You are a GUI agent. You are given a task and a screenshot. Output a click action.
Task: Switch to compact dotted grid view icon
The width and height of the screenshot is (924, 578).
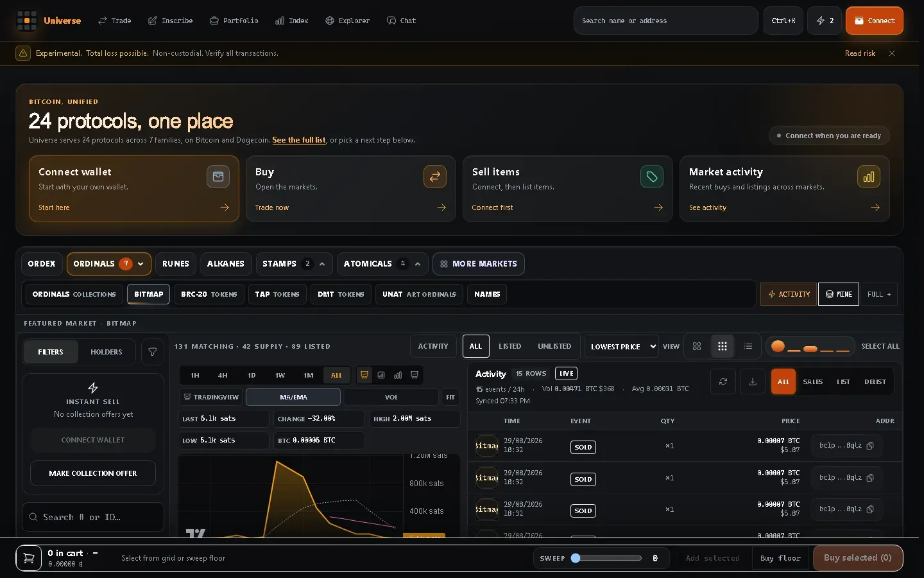[x=723, y=346]
